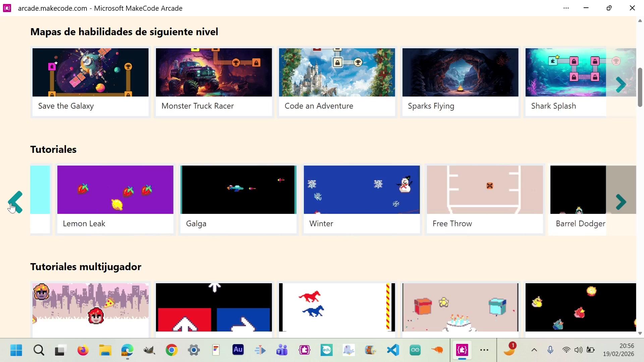The height and width of the screenshot is (362, 644).
Task: Expand hidden system tray icons chevron
Action: 534,350
